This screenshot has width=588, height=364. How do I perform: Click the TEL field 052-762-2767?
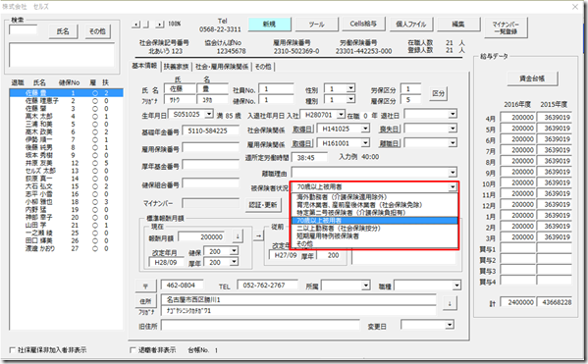coord(267,286)
